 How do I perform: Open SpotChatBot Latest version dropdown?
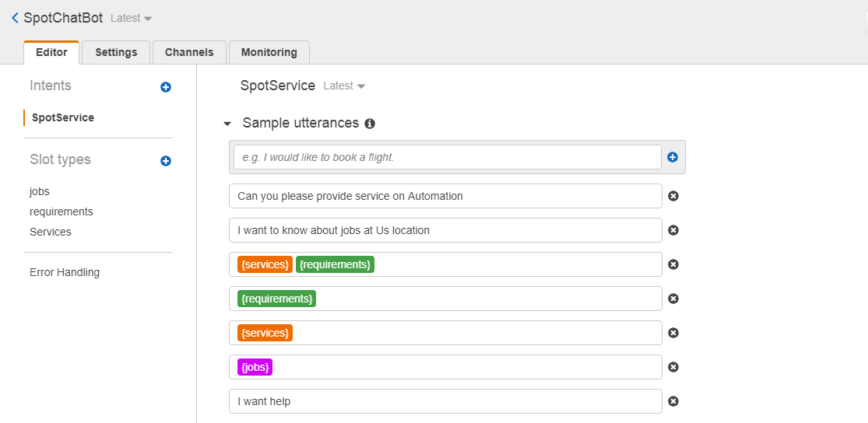[132, 18]
